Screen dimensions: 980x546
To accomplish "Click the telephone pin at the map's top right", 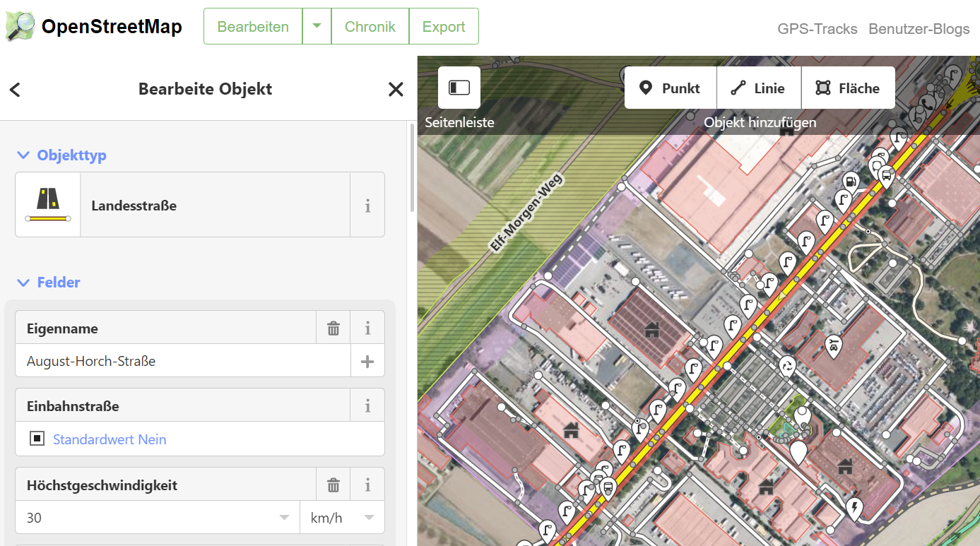I will pos(928,104).
